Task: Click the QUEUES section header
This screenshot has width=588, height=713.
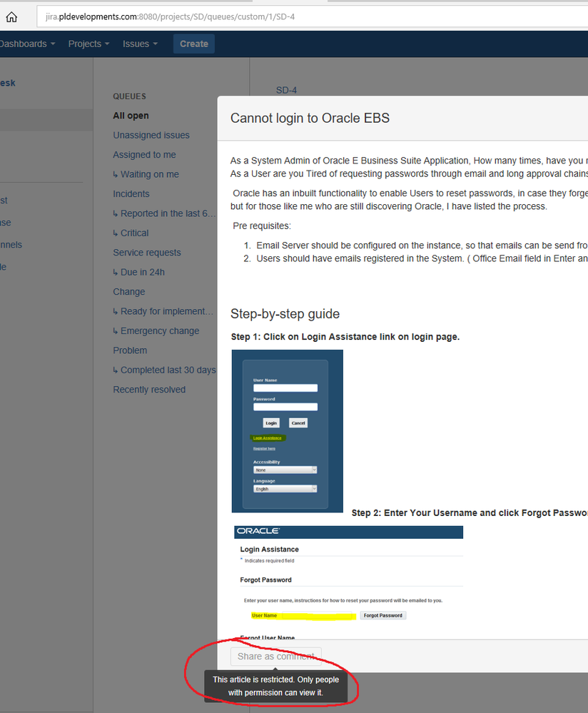Action: tap(130, 96)
